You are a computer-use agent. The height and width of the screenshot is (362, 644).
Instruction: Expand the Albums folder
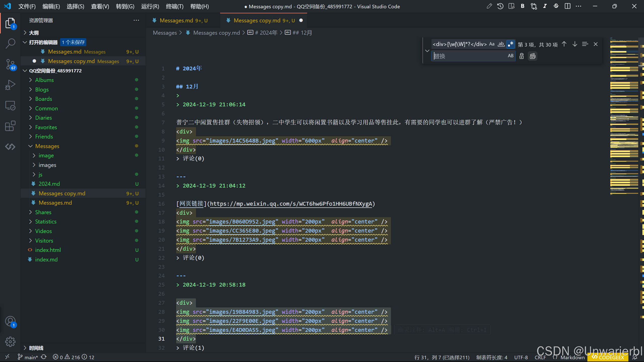pyautogui.click(x=44, y=80)
